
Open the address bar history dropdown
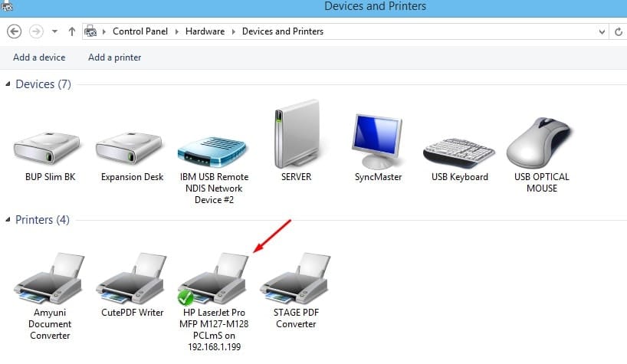coord(602,31)
